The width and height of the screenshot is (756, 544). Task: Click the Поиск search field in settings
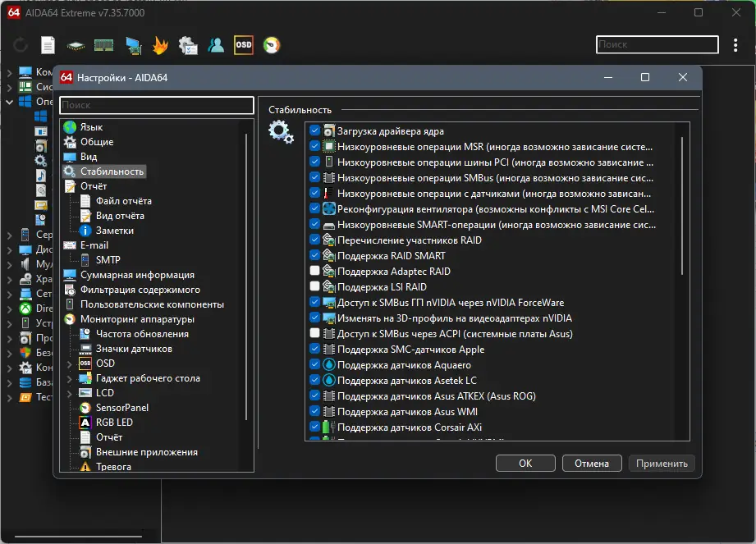click(x=156, y=105)
